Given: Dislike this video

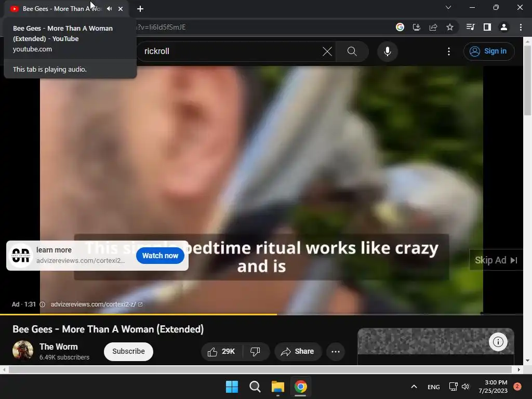Looking at the screenshot, I should (x=256, y=352).
